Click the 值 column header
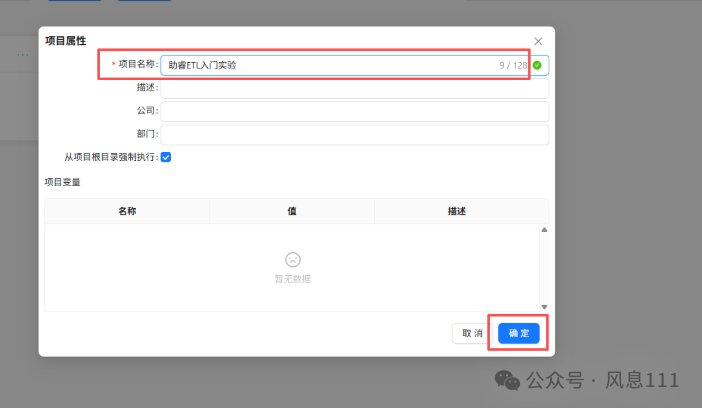 pyautogui.click(x=292, y=211)
